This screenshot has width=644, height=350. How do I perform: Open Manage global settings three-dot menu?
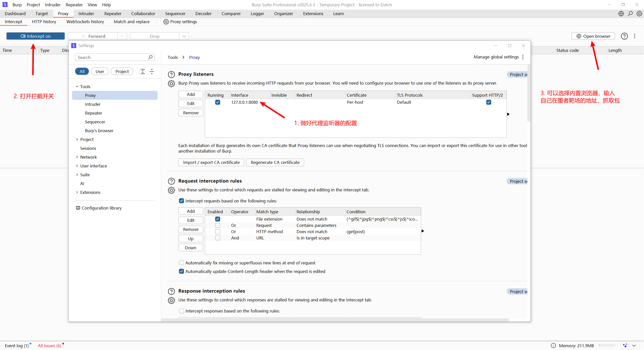tap(523, 57)
